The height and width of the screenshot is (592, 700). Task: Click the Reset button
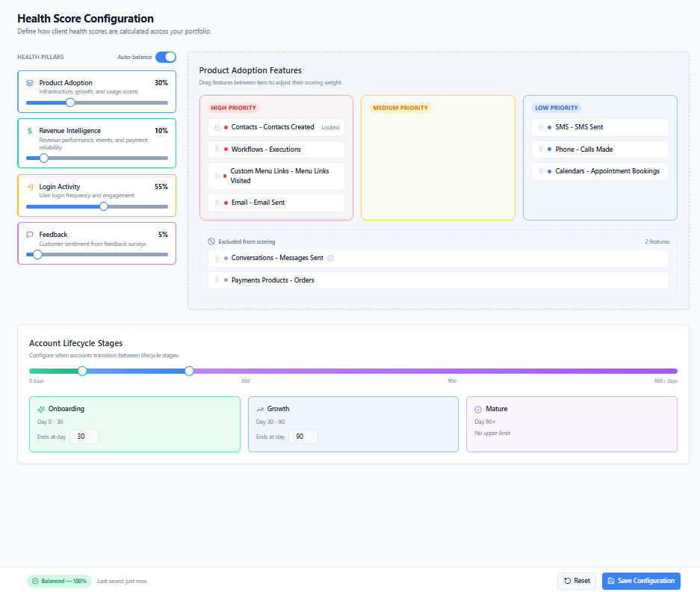pyautogui.click(x=577, y=581)
